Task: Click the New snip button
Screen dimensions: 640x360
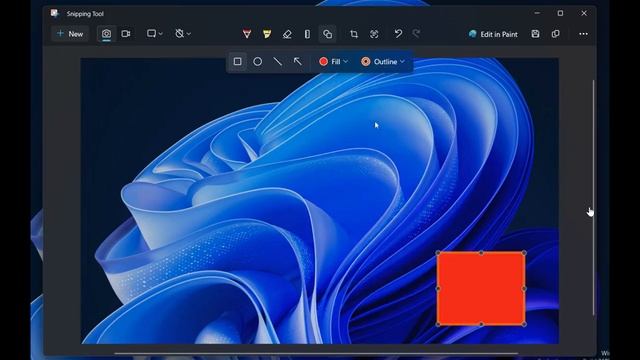Action: pyautogui.click(x=70, y=34)
